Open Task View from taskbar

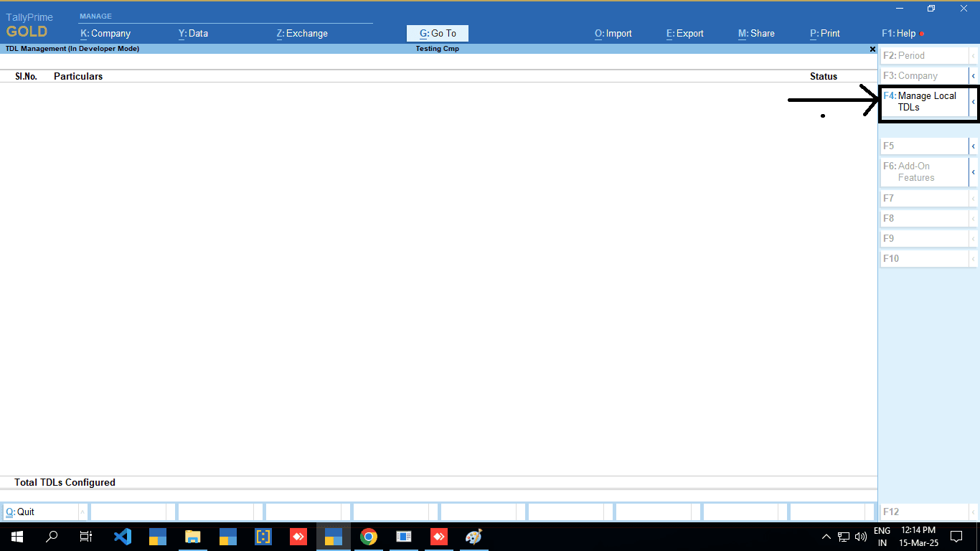tap(86, 536)
